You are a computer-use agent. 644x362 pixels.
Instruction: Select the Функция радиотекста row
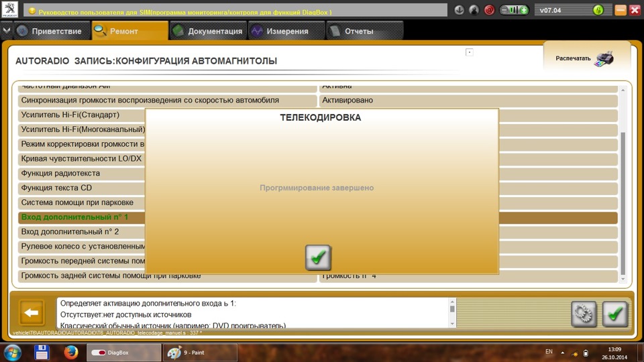click(x=81, y=174)
